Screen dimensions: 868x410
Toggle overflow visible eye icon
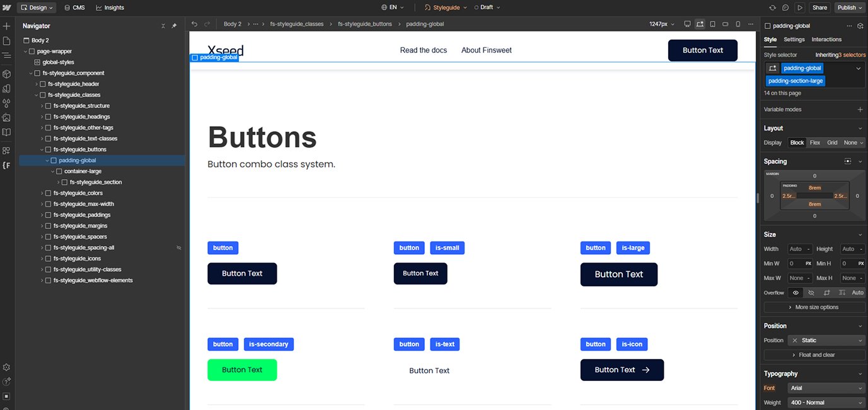pos(795,292)
